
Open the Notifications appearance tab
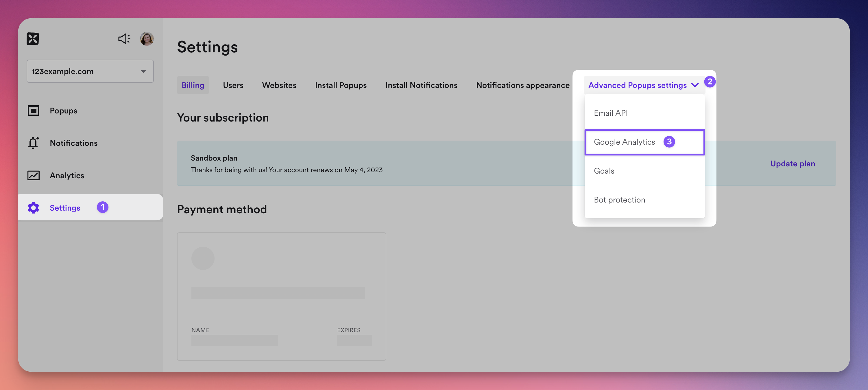522,85
